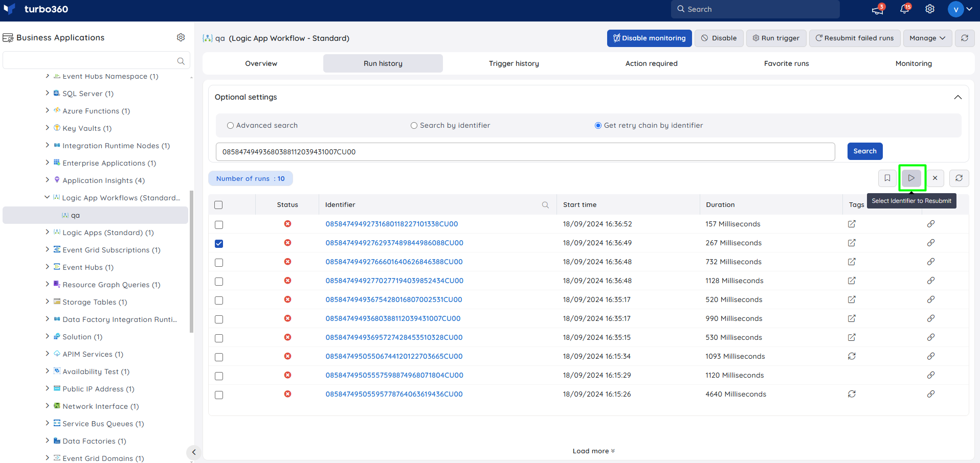The width and height of the screenshot is (980, 463).
Task: Click the sidebar search magnifier icon
Action: click(x=181, y=61)
